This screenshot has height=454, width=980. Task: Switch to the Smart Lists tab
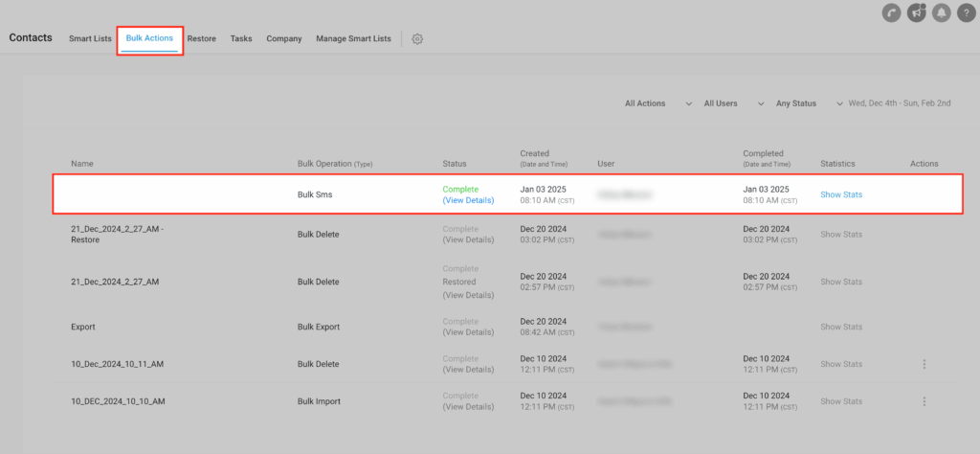pyautogui.click(x=90, y=39)
